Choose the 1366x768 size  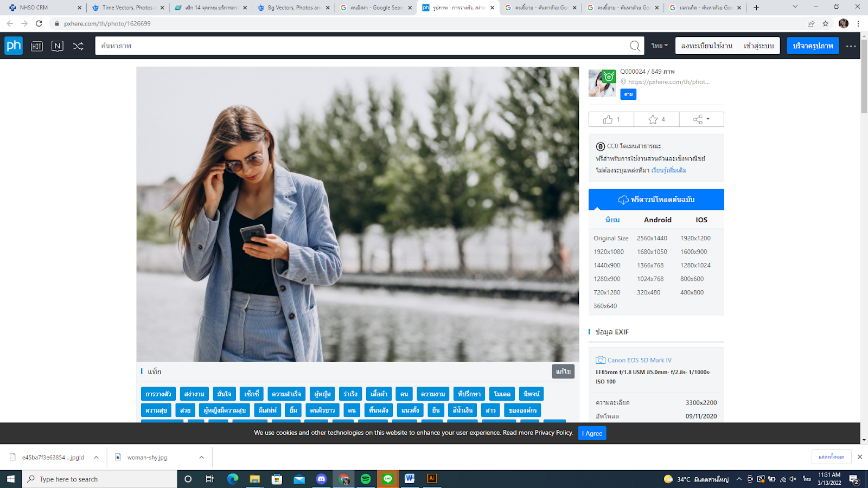pyautogui.click(x=650, y=265)
